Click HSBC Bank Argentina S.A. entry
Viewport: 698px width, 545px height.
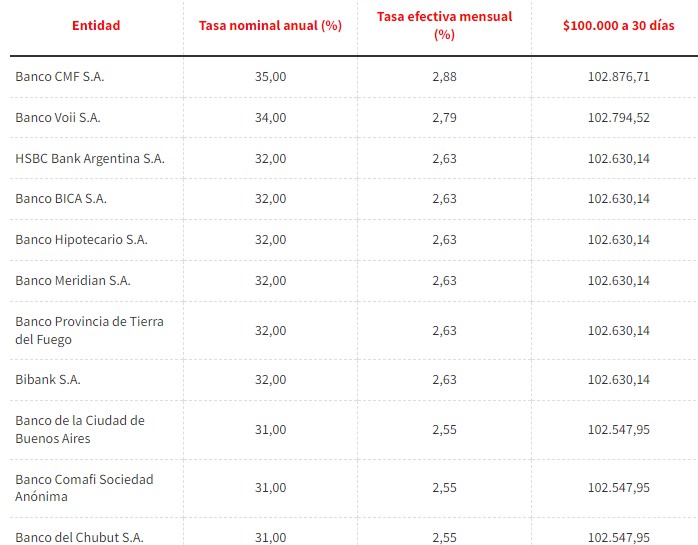click(90, 159)
